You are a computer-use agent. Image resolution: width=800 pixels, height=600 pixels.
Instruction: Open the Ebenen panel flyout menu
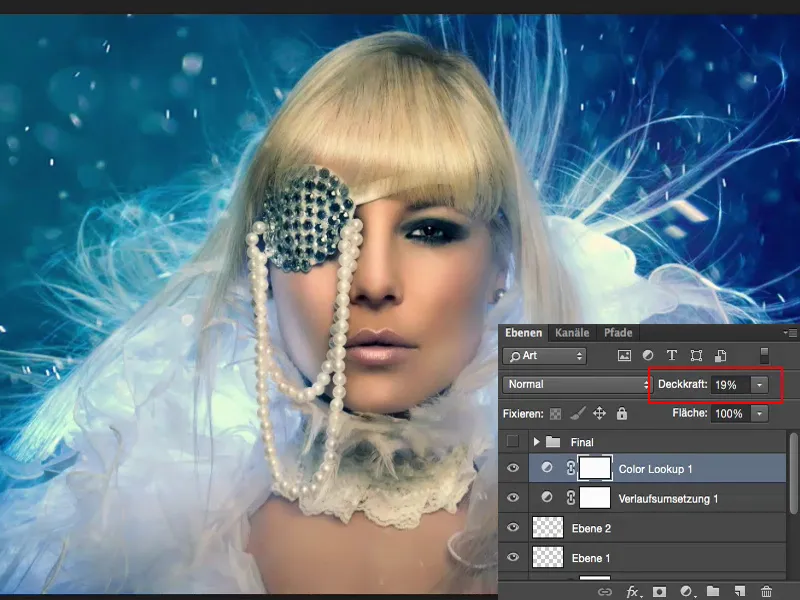(x=790, y=333)
